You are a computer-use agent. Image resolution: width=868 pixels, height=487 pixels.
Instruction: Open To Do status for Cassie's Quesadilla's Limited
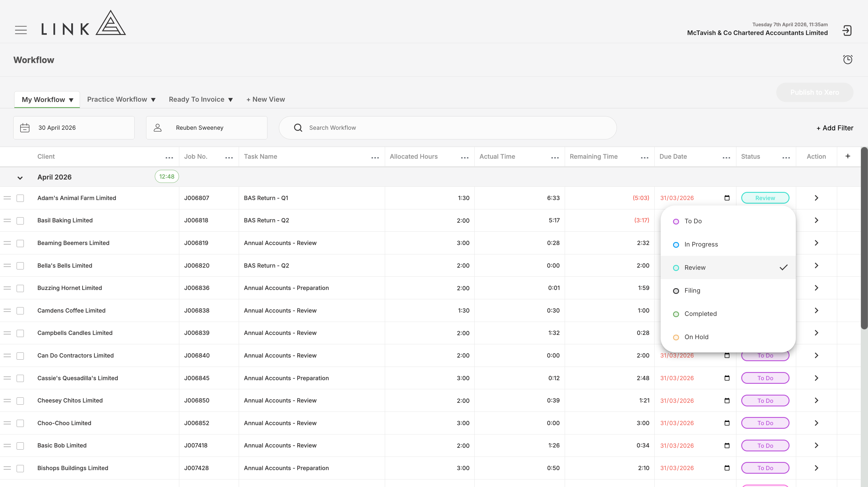click(x=765, y=378)
